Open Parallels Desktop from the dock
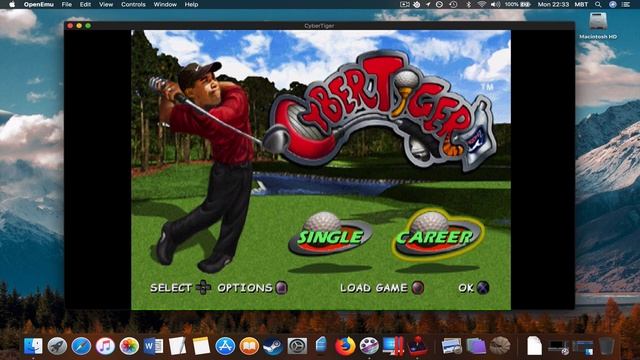Viewport: 640px width, 360px height. (393, 346)
